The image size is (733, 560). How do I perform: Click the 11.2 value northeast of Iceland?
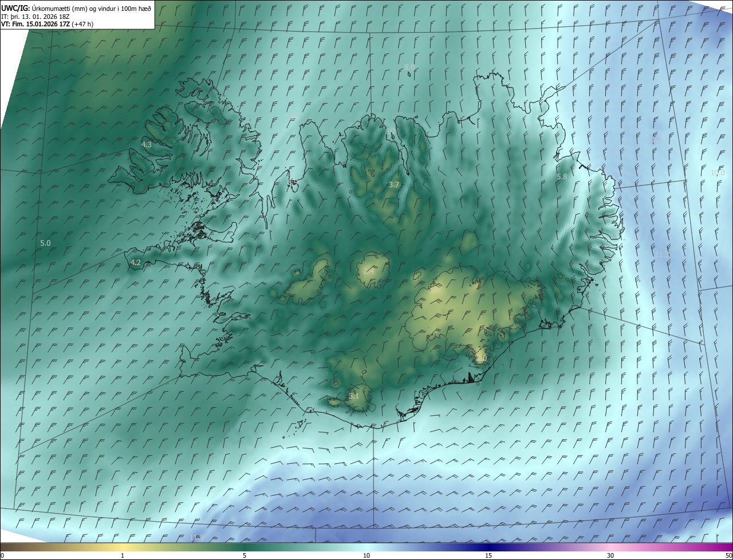point(654,140)
